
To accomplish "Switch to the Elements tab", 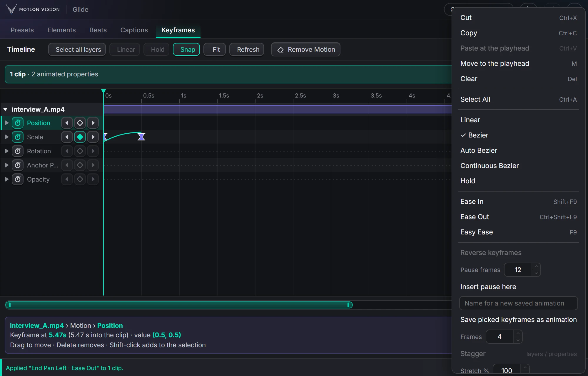I will point(61,30).
